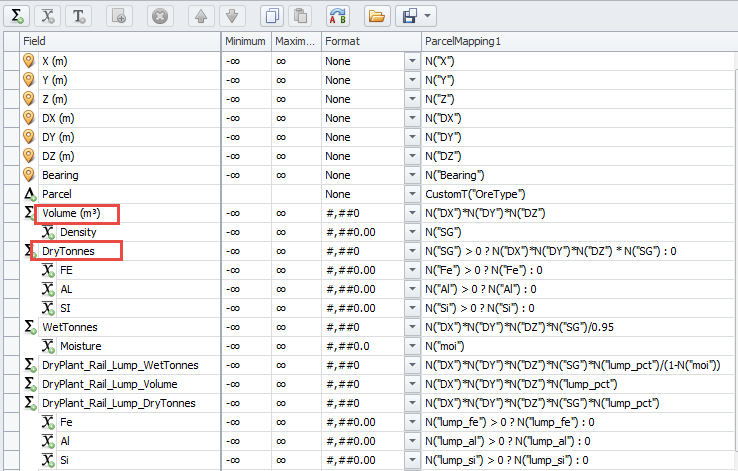Expand Format dropdown for DryTonnes row
The image size is (738, 471).
[411, 251]
